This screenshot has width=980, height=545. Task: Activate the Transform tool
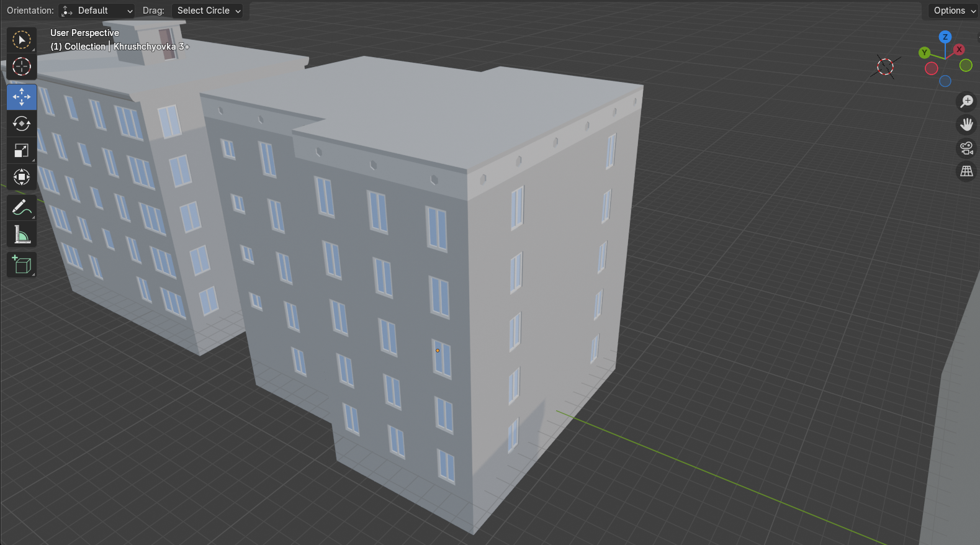[x=22, y=178]
